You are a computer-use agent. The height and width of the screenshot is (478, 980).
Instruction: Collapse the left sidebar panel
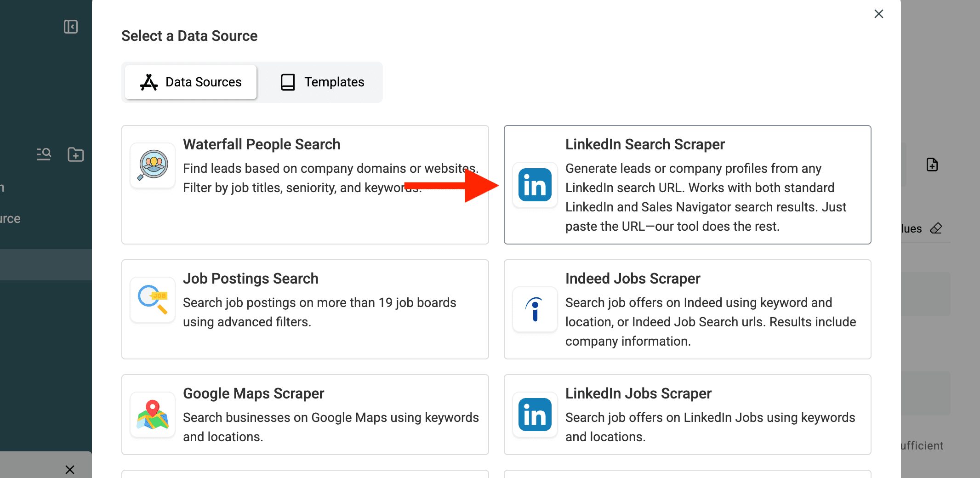(71, 27)
